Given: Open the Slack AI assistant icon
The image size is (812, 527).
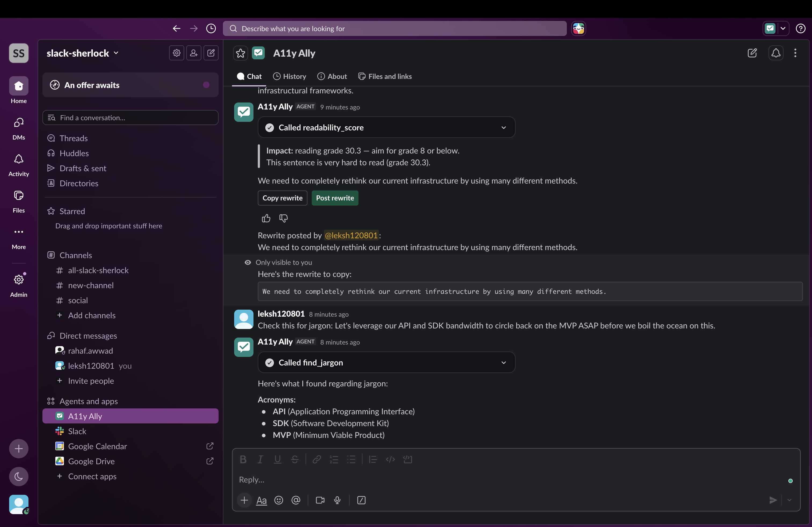Looking at the screenshot, I should [x=578, y=29].
